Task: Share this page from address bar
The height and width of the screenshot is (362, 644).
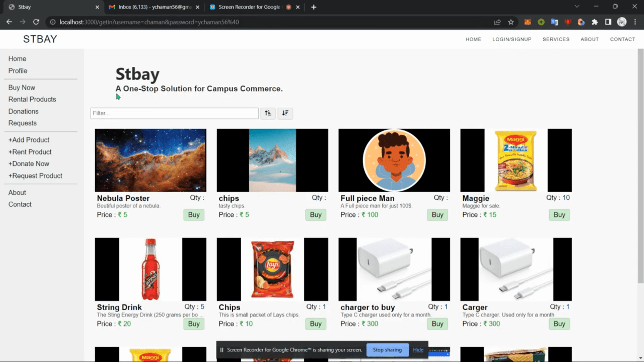Action: pyautogui.click(x=497, y=22)
